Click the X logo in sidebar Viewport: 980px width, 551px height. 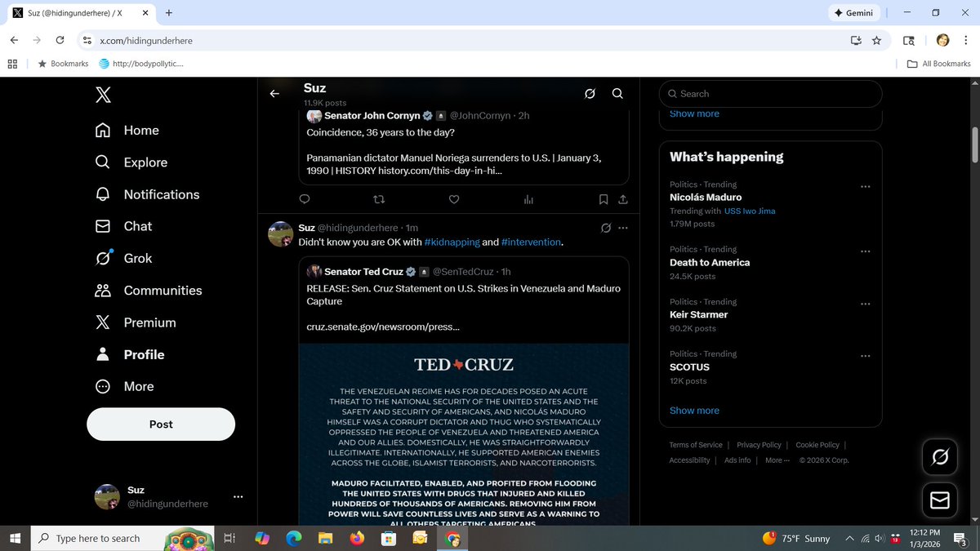pos(103,95)
